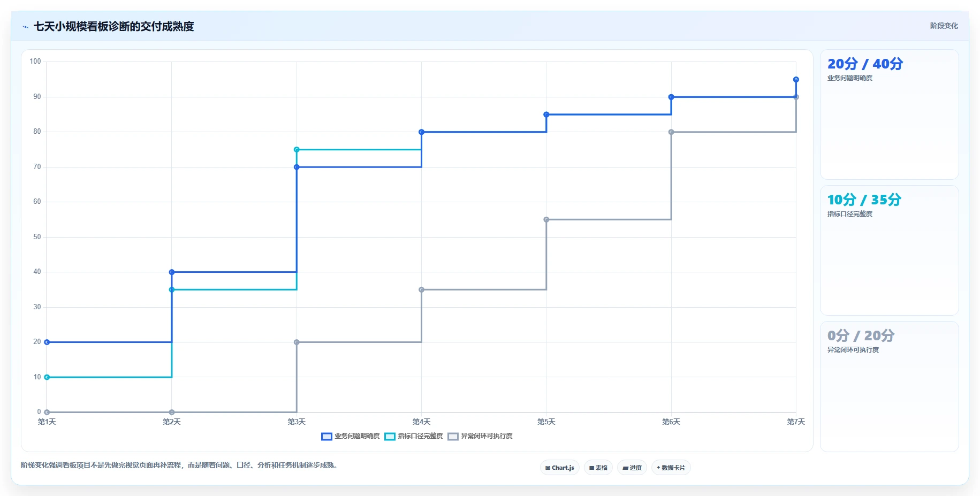
Task: Click the chart icon beside the dashboard title
Action: [x=25, y=27]
